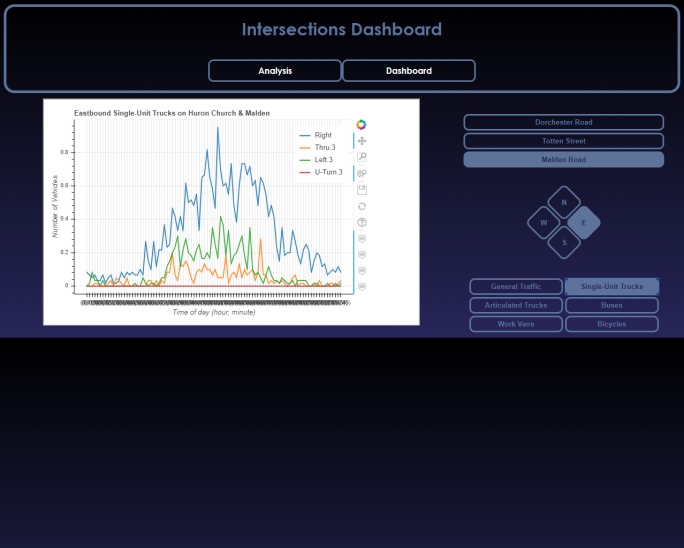Switch to the Analysis tab
The image size is (684, 548).
pyautogui.click(x=275, y=71)
